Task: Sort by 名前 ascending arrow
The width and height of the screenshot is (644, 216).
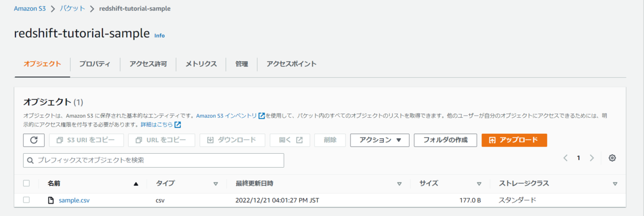Action: point(136,184)
